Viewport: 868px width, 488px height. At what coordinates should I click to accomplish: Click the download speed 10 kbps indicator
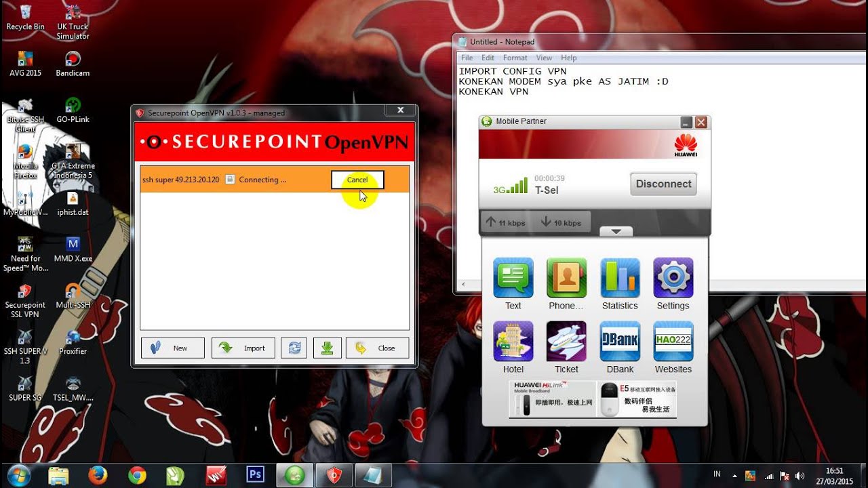561,222
